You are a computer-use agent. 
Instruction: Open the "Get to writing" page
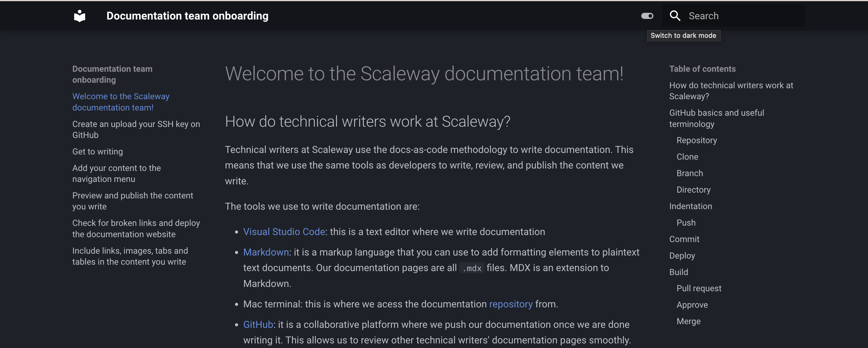point(97,152)
